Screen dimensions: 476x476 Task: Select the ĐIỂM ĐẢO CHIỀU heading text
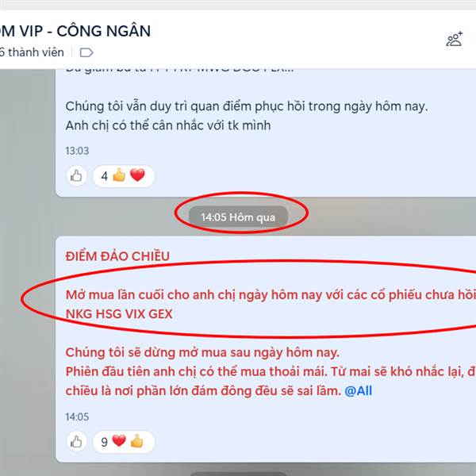click(117, 256)
